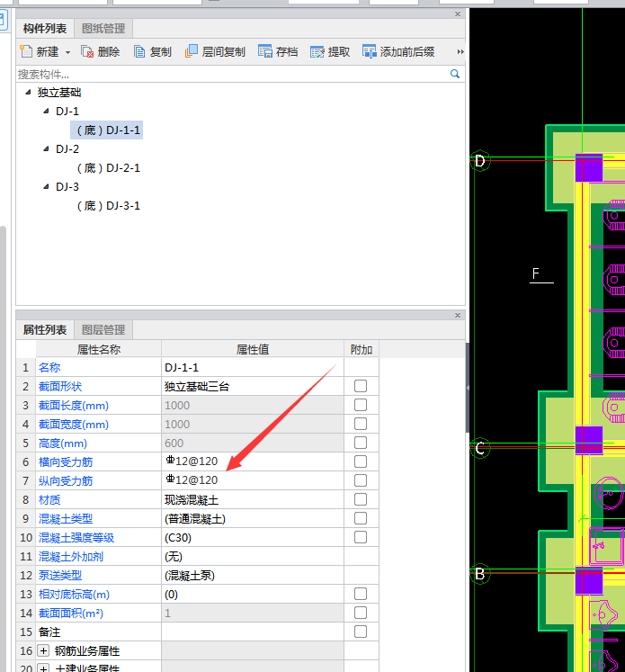Click the axis B bubble in the drawing
Image resolution: width=625 pixels, height=672 pixels.
pyautogui.click(x=480, y=573)
